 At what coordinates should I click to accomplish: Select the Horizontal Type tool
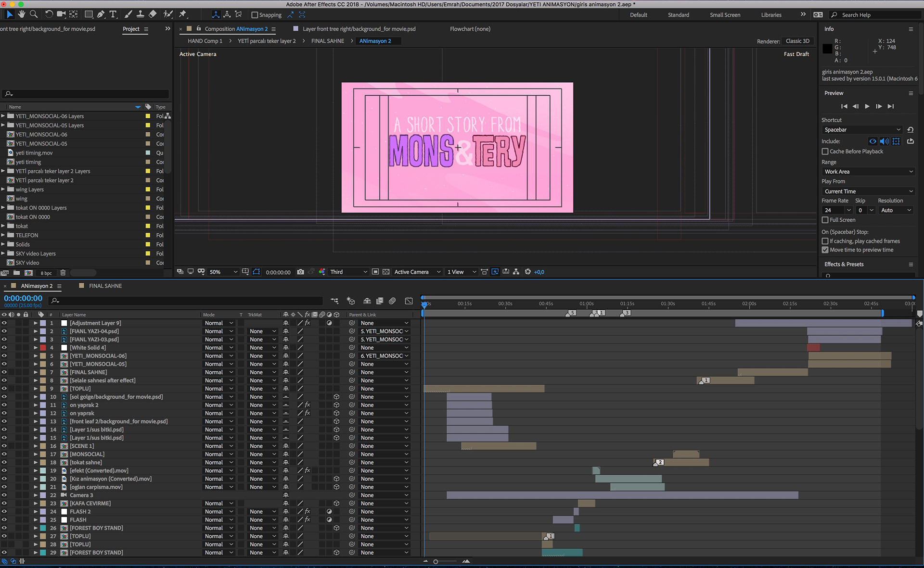pyautogui.click(x=113, y=14)
